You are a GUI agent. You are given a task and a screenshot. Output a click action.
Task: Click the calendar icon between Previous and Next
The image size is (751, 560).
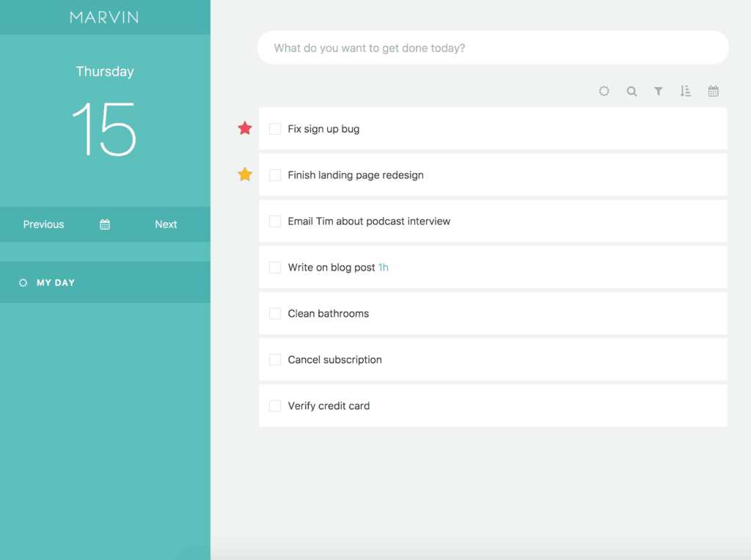[x=105, y=224]
